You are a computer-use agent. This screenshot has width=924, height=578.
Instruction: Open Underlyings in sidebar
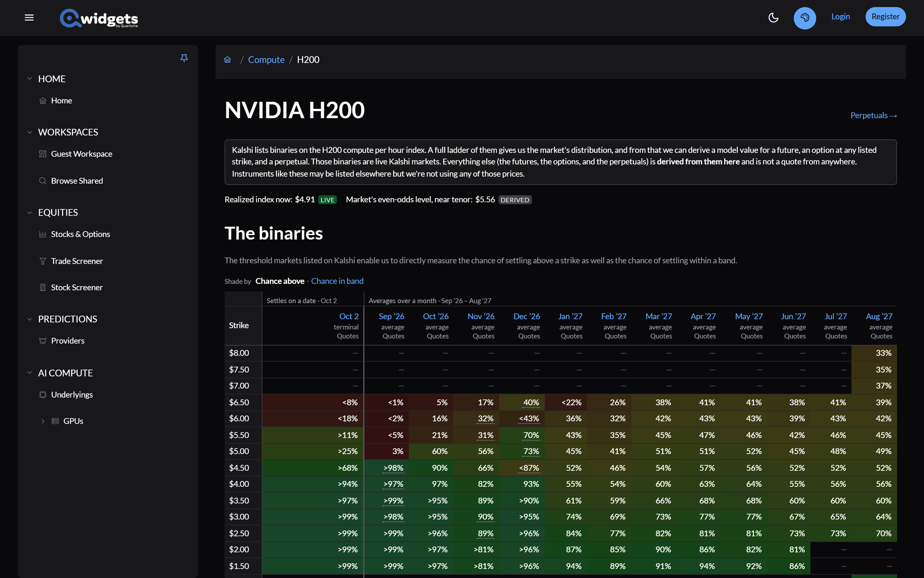tap(72, 395)
